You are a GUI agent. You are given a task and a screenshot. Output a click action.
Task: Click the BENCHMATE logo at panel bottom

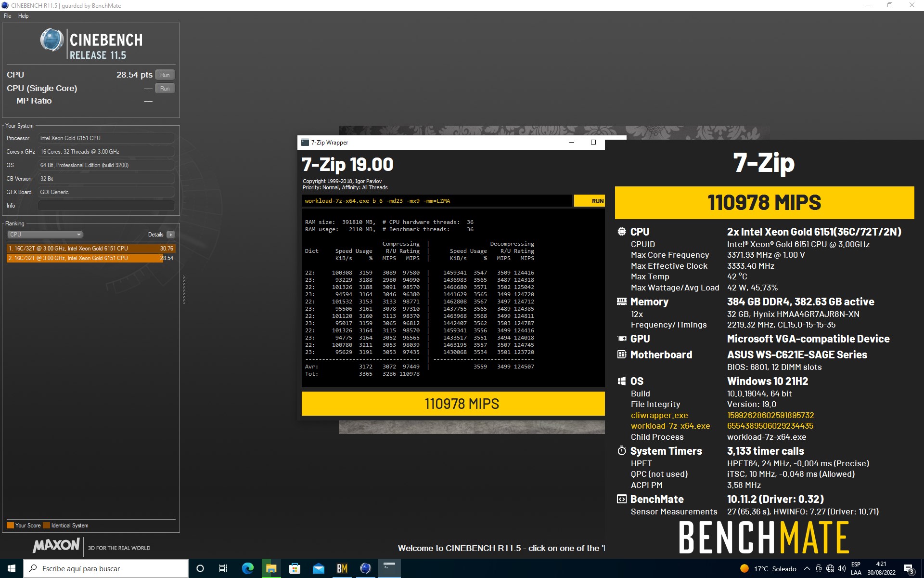(x=764, y=538)
